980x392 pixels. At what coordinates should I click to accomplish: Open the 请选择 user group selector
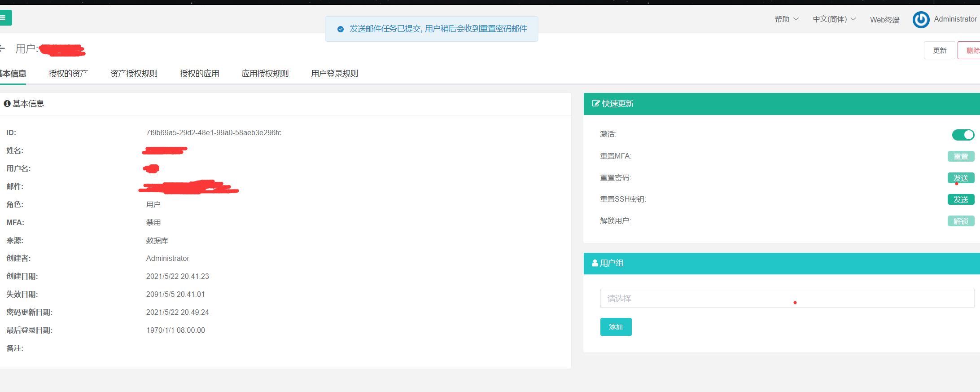pyautogui.click(x=787, y=298)
